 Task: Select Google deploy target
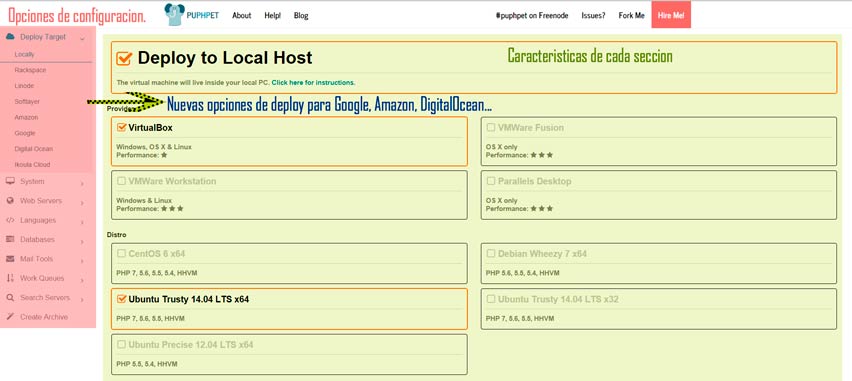click(x=25, y=133)
